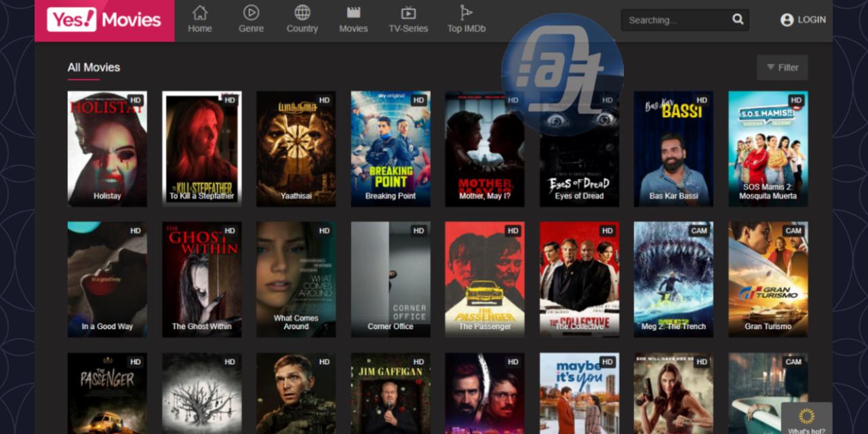Open the Gran Turismo poster
868x434 pixels.
[768, 279]
